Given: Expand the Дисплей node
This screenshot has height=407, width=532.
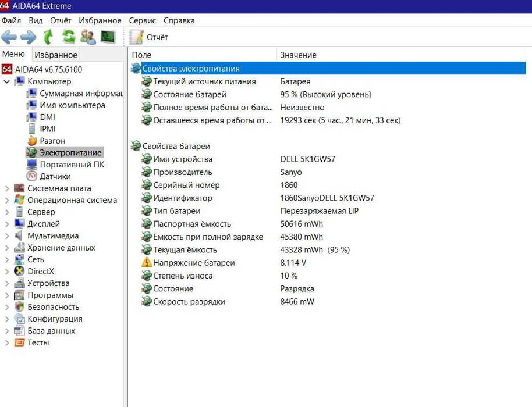Looking at the screenshot, I should tap(7, 224).
